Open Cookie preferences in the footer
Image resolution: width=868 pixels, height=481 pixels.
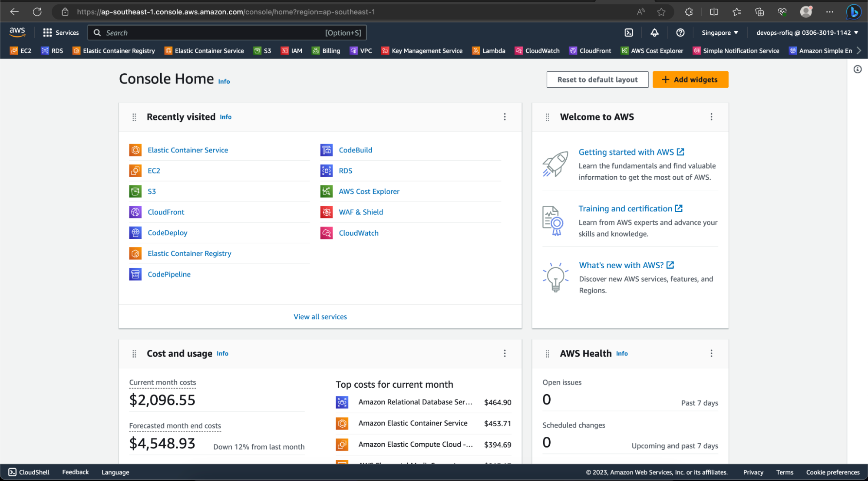[833, 472]
